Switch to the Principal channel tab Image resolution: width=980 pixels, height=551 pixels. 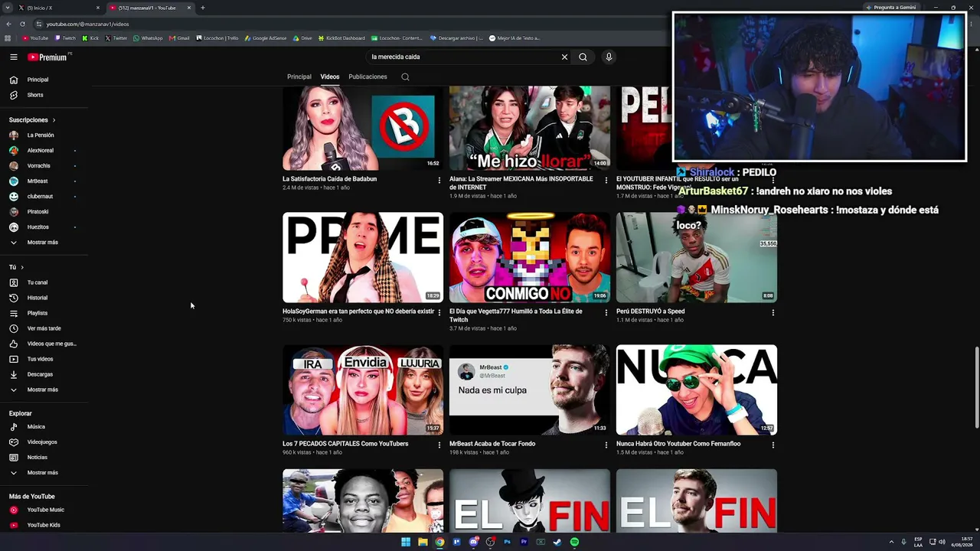tap(299, 77)
